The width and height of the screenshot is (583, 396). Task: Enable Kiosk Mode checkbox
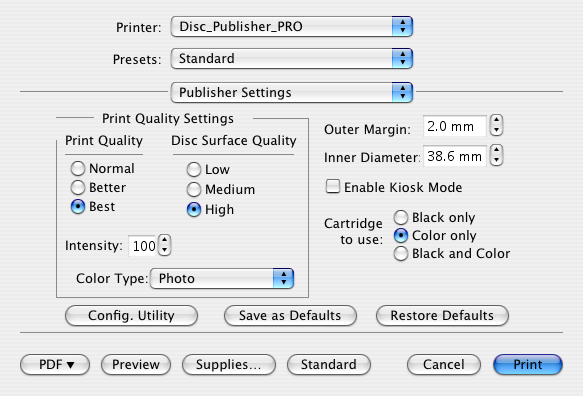pos(333,186)
